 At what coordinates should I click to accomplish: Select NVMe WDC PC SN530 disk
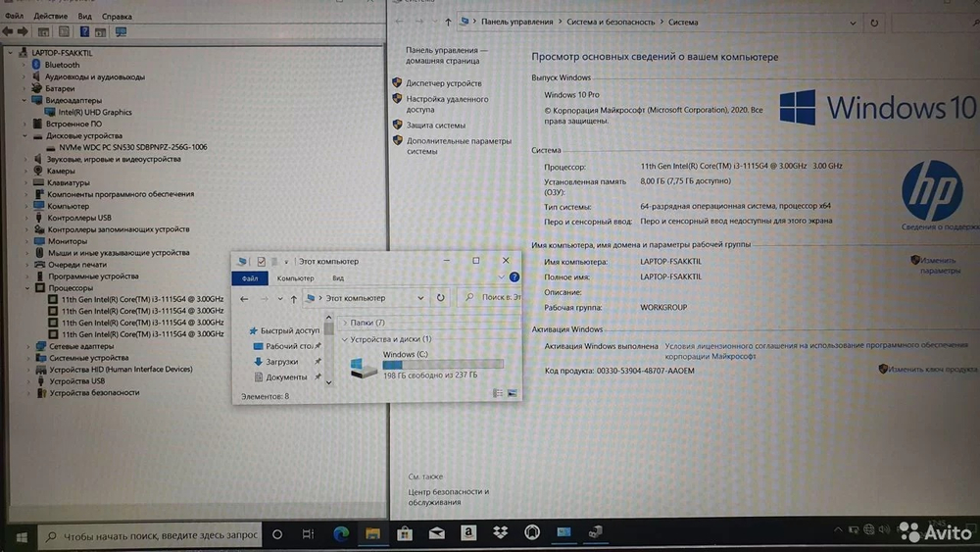pos(133,147)
